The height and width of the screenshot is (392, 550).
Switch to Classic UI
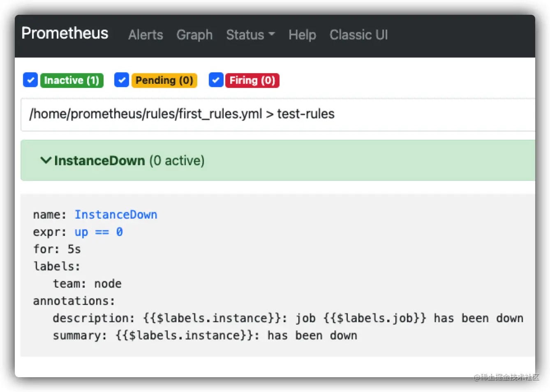click(x=358, y=35)
